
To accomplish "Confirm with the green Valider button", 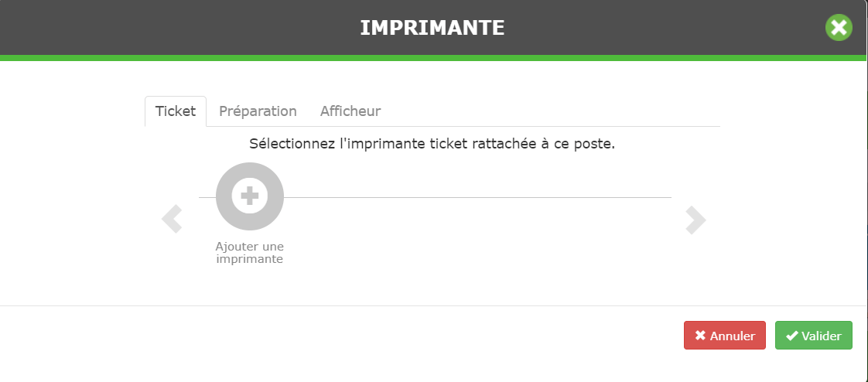I will tap(814, 336).
